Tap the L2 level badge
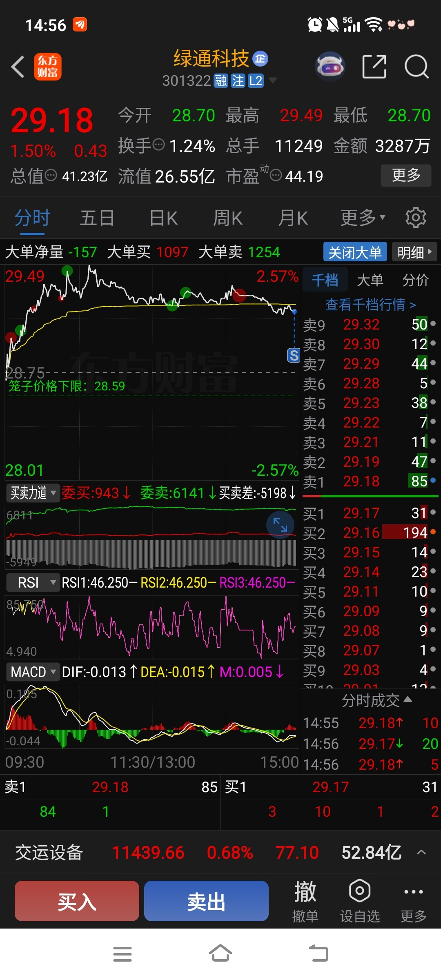The width and height of the screenshot is (441, 980). coord(256,81)
